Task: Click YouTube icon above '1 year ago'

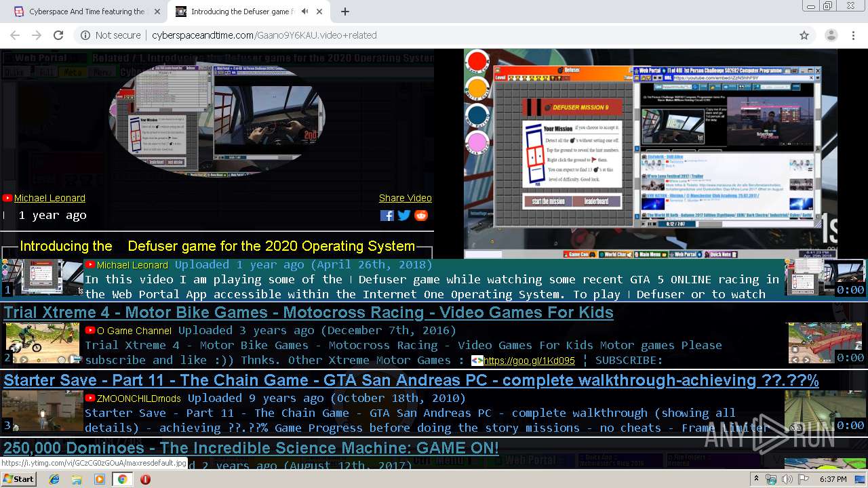Action: coord(7,198)
